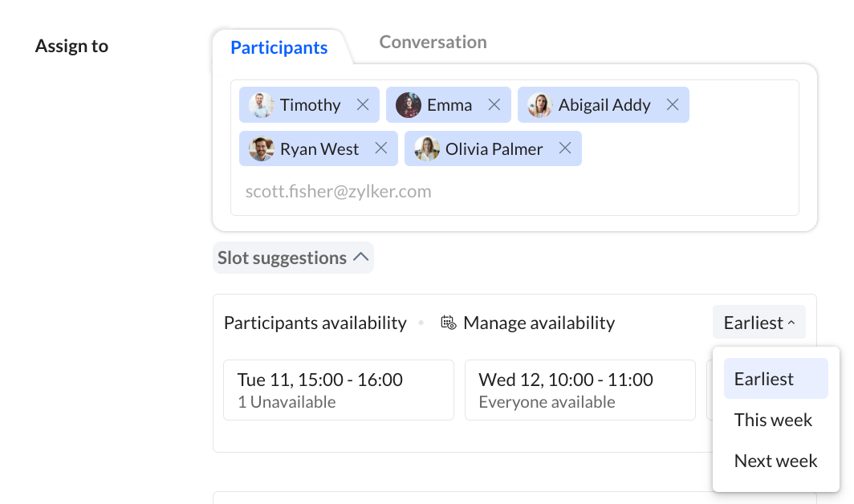This screenshot has width=854, height=504.
Task: Remove Olivia Palmer from participants
Action: pos(565,148)
